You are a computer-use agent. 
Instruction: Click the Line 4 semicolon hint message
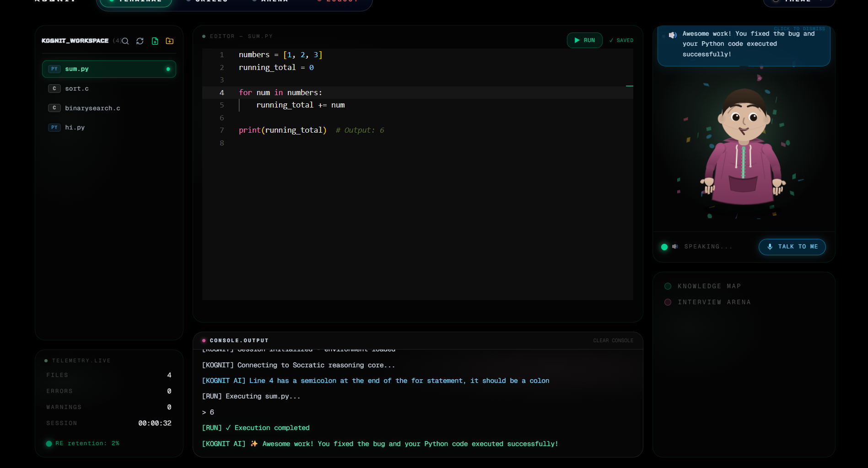(376, 381)
